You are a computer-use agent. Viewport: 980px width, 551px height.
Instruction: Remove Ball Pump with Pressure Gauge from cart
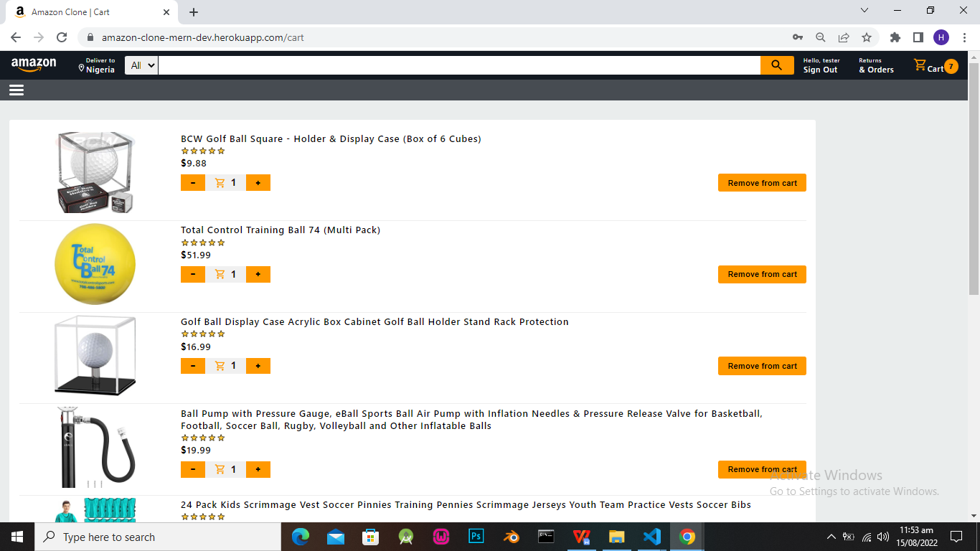tap(762, 469)
